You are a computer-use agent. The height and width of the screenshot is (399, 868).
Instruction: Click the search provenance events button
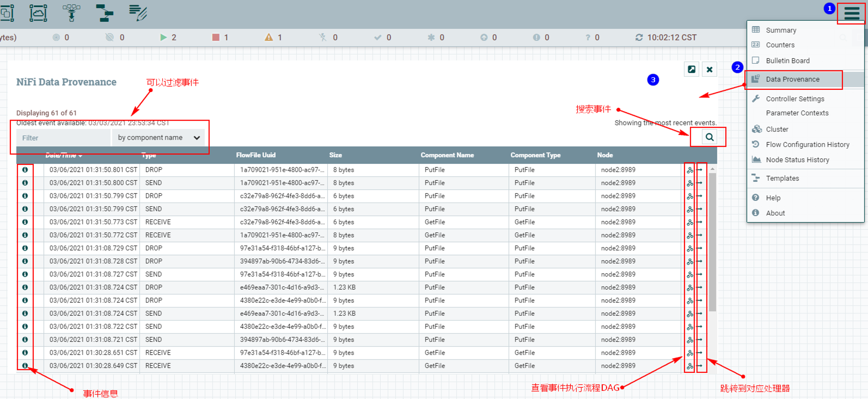pyautogui.click(x=710, y=137)
